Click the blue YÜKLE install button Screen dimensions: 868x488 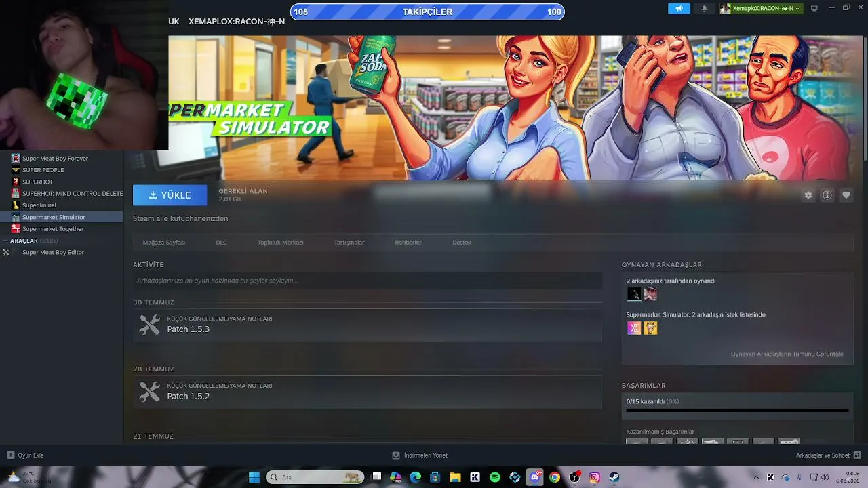coord(170,195)
